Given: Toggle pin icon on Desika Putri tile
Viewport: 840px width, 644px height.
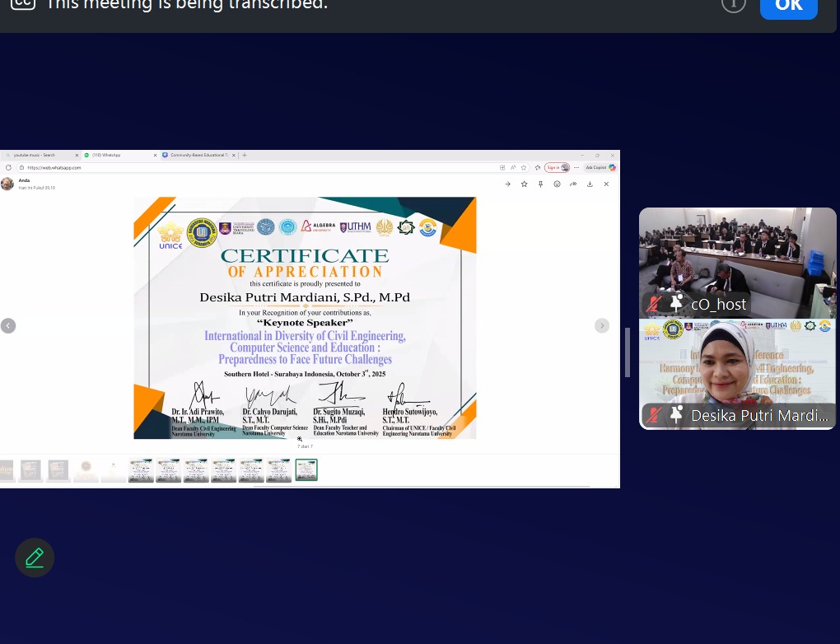Looking at the screenshot, I should tap(676, 415).
